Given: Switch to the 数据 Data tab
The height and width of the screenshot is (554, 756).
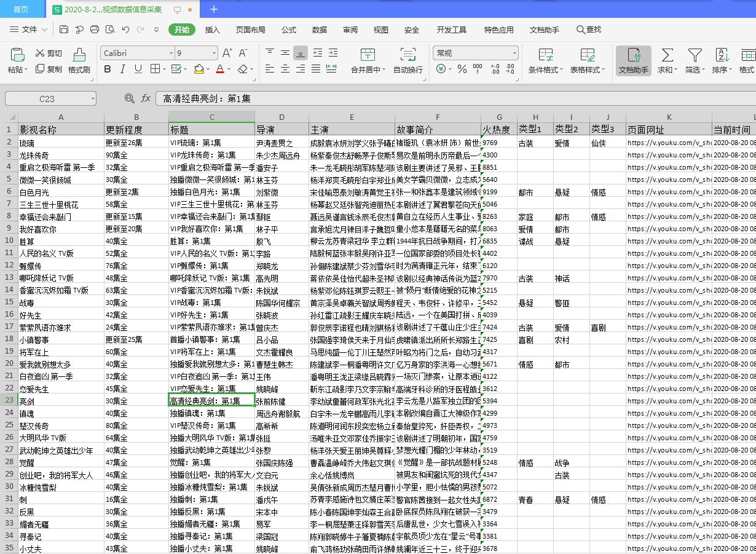Looking at the screenshot, I should point(320,30).
